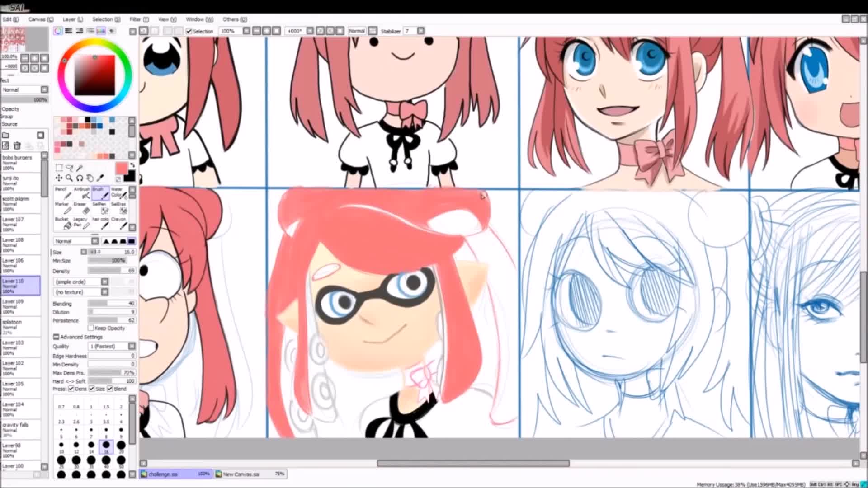
Task: Select the Crayon tool
Action: point(119,223)
